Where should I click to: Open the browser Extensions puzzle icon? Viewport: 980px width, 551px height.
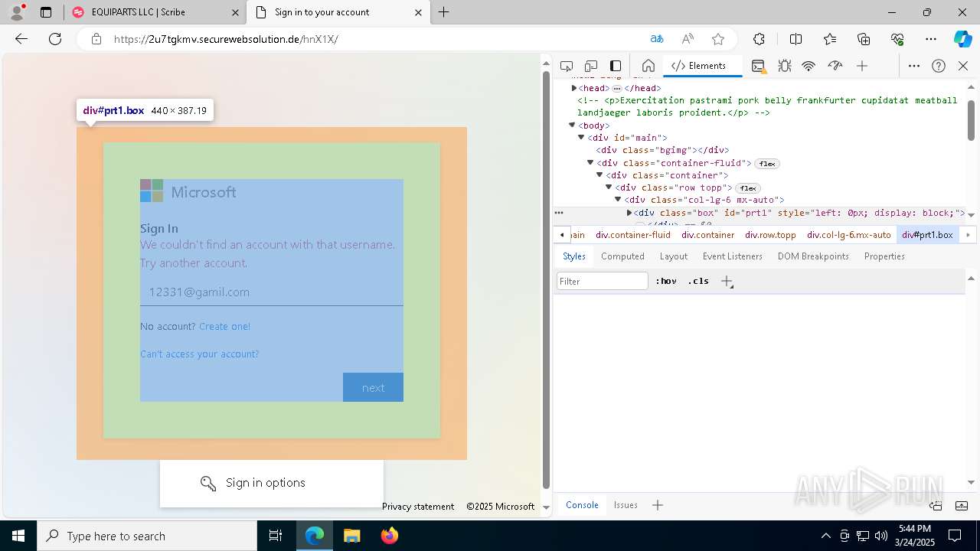pyautogui.click(x=759, y=39)
